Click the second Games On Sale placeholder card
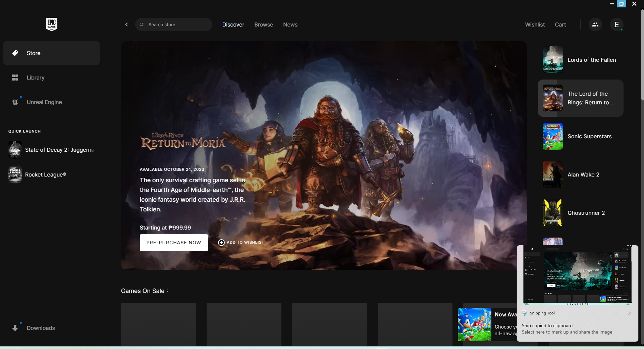 click(x=244, y=325)
